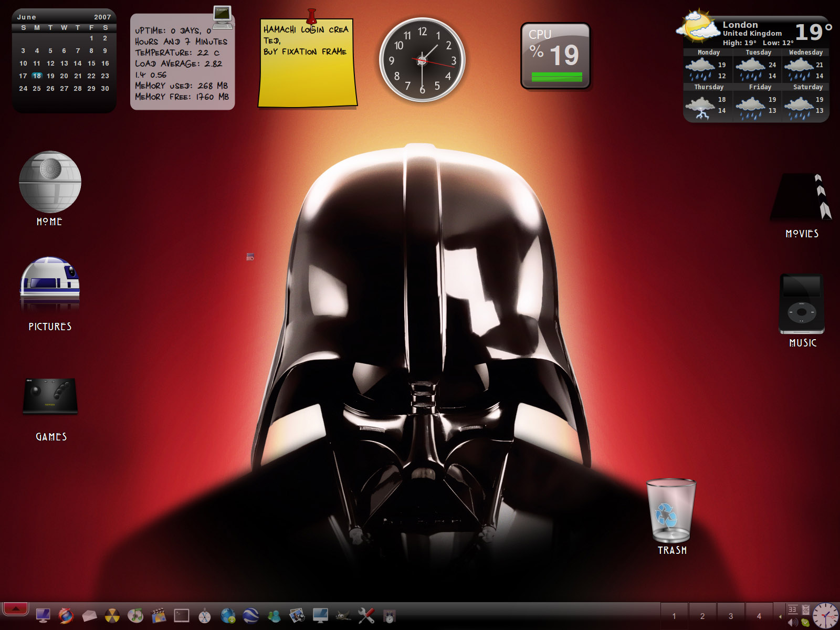Open the wrench and screwdriver settings icon
840x630 pixels.
pos(366,615)
